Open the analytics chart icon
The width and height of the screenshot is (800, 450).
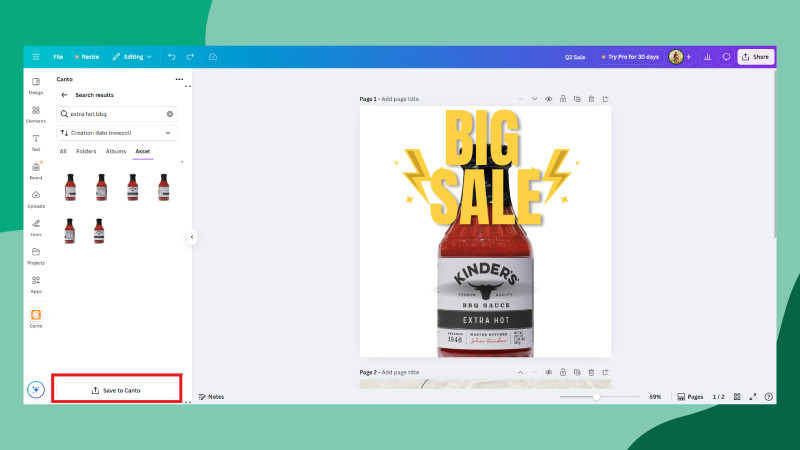pos(708,57)
